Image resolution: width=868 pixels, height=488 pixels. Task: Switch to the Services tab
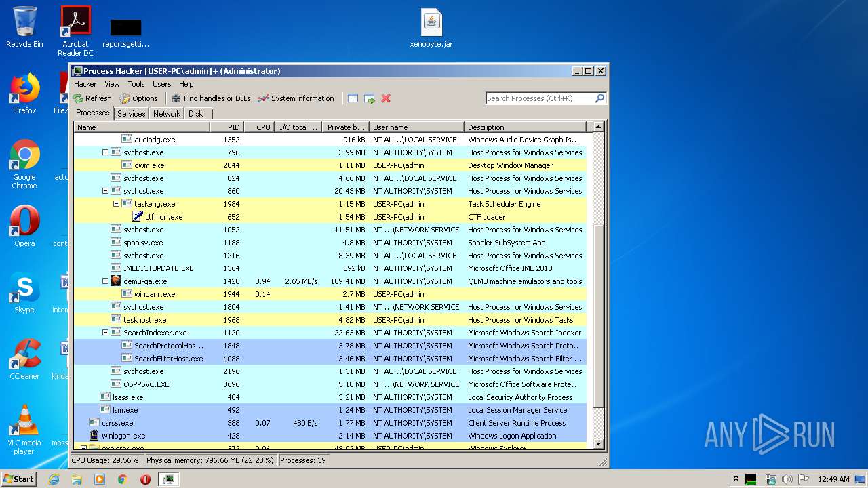(131, 114)
